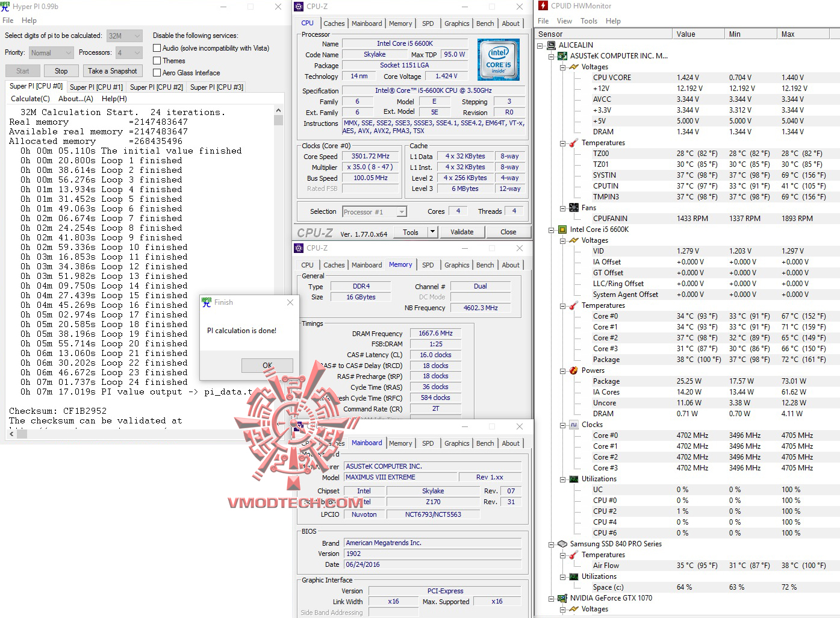Click the up arrow of Hyper PI output scrollbar

278,111
